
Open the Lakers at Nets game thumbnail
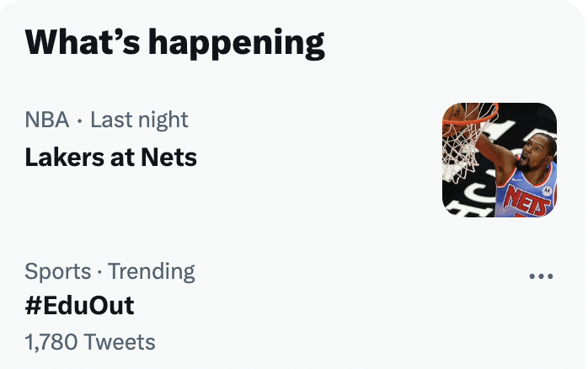[x=500, y=160]
